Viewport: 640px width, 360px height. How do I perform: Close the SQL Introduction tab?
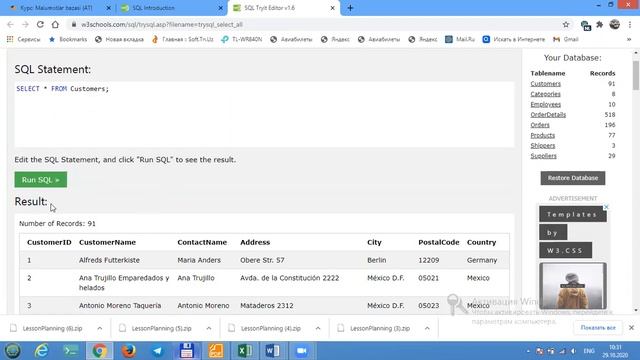tap(220, 8)
